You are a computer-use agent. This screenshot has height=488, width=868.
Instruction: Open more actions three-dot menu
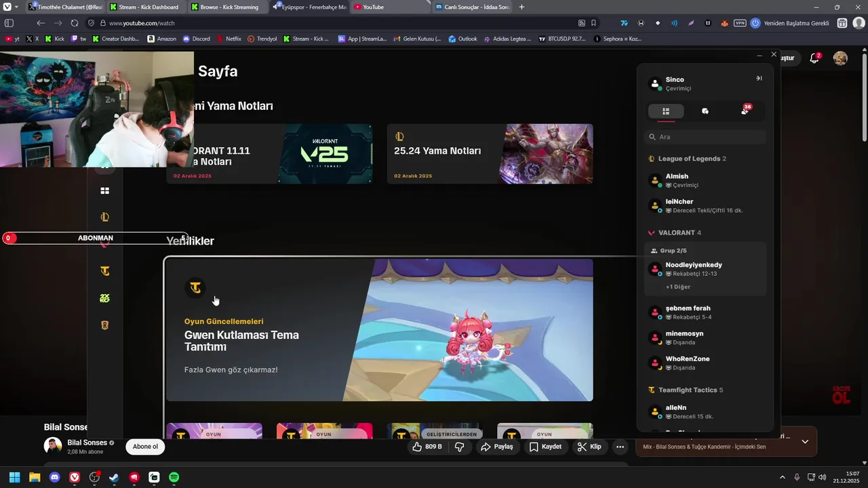[x=620, y=447]
